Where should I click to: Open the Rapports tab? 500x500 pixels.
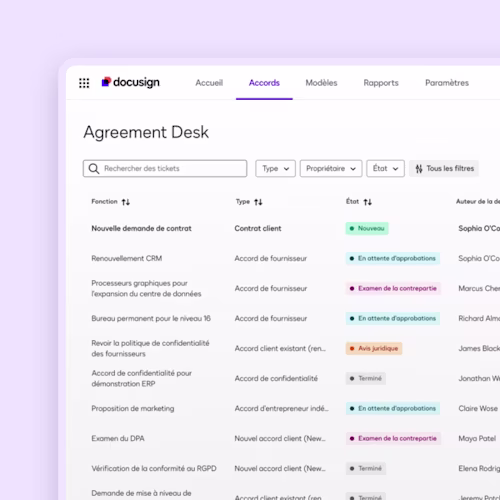(x=381, y=83)
